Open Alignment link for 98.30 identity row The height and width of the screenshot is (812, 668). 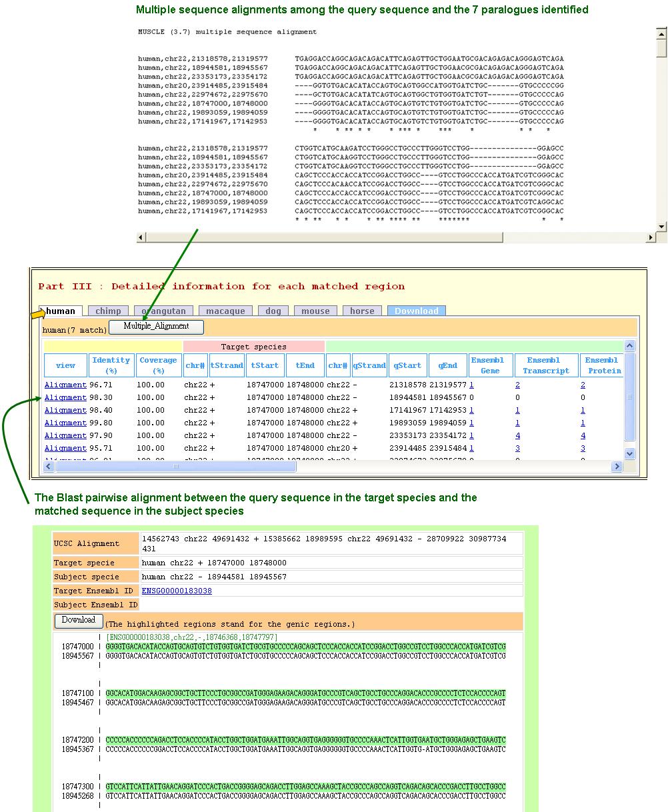click(x=65, y=398)
